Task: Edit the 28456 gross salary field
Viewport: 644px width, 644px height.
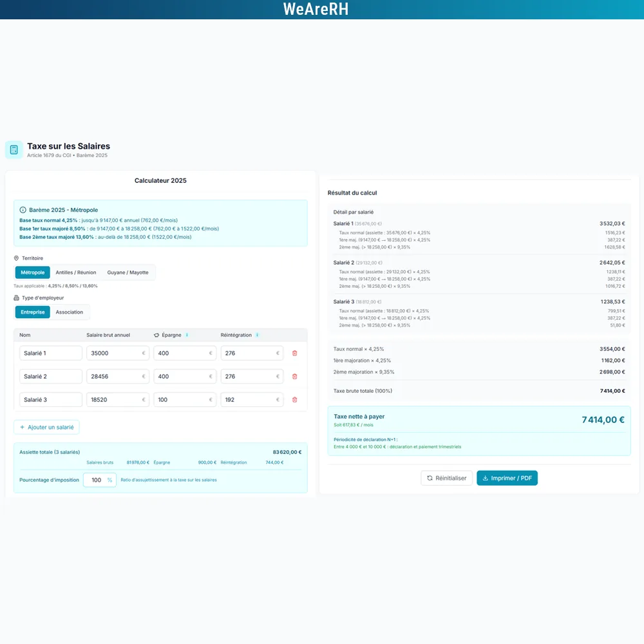Action: click(x=118, y=377)
